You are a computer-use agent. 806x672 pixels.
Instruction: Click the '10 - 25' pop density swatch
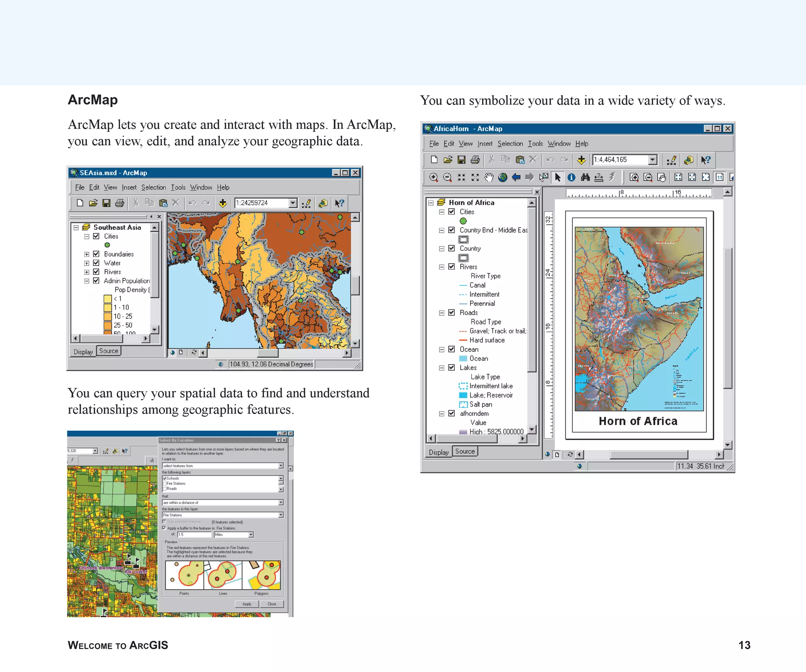pos(108,317)
